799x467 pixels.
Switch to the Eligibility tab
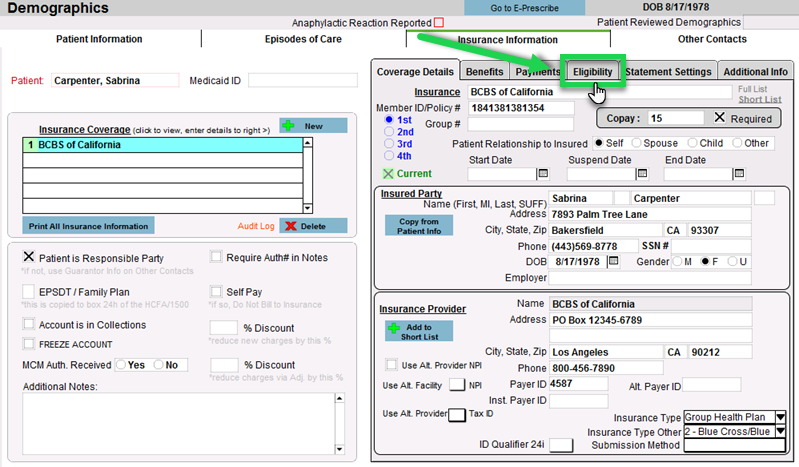click(x=592, y=72)
